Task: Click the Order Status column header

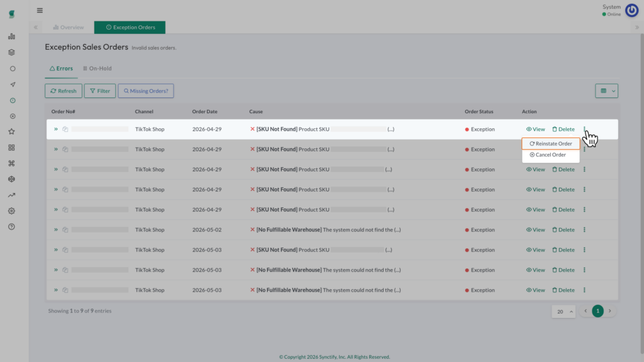Action: click(479, 112)
